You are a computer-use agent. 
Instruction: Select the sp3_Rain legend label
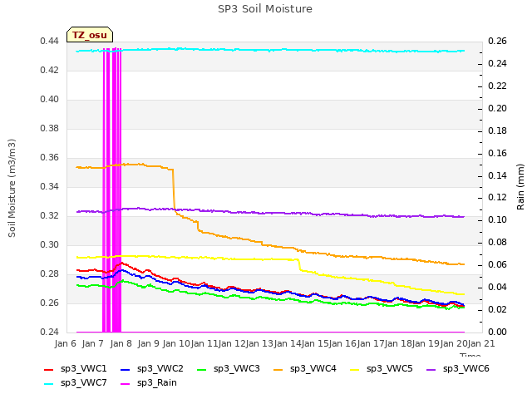[x=157, y=382]
